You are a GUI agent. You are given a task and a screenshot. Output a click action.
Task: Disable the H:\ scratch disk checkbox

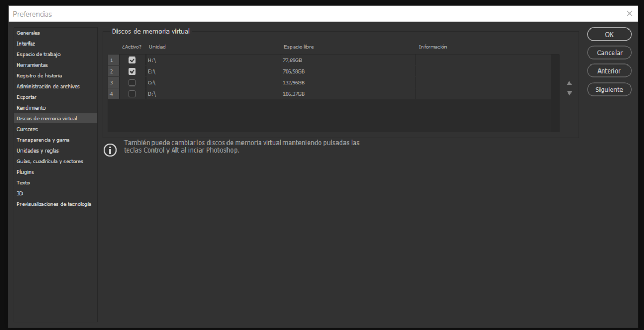pyautogui.click(x=132, y=60)
